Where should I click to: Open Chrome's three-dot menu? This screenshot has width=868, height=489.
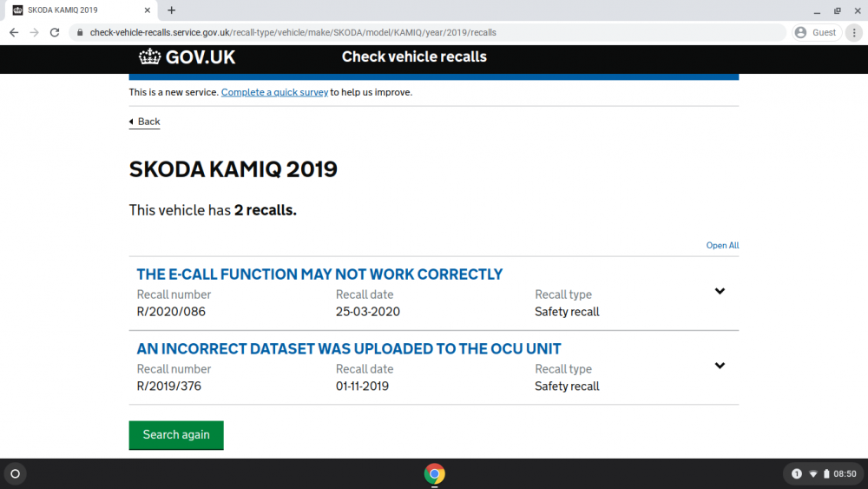pos(854,33)
